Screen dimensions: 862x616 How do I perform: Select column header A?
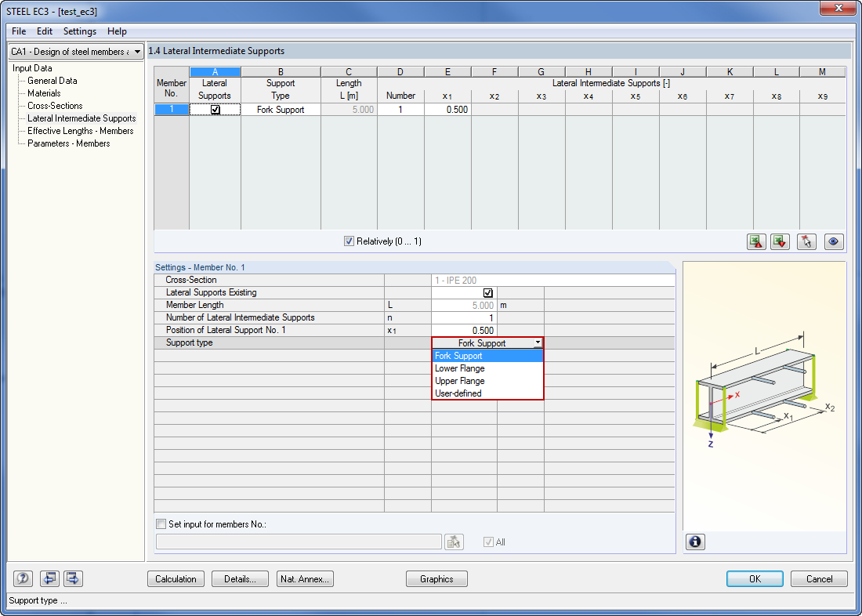pos(215,72)
